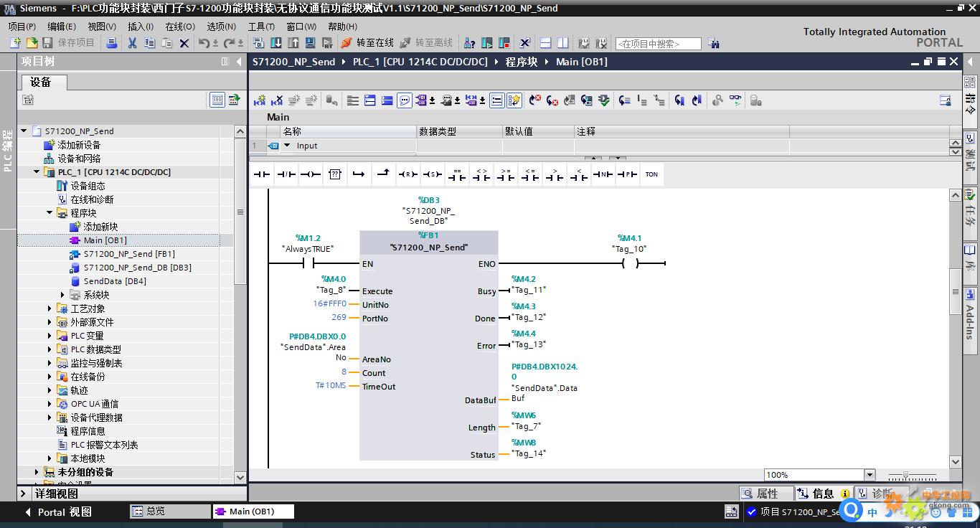Screen dimensions: 980x528
Task: Insert a normally closed contact
Action: click(x=286, y=174)
